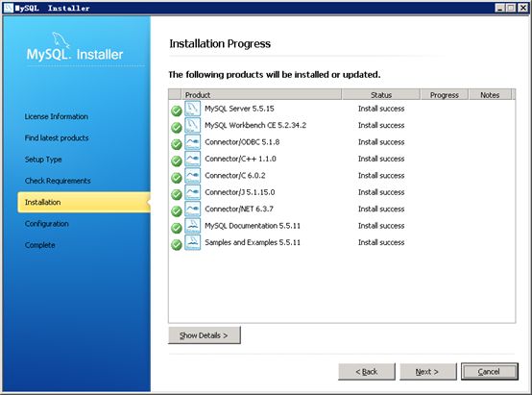Click the Back button

tap(367, 372)
